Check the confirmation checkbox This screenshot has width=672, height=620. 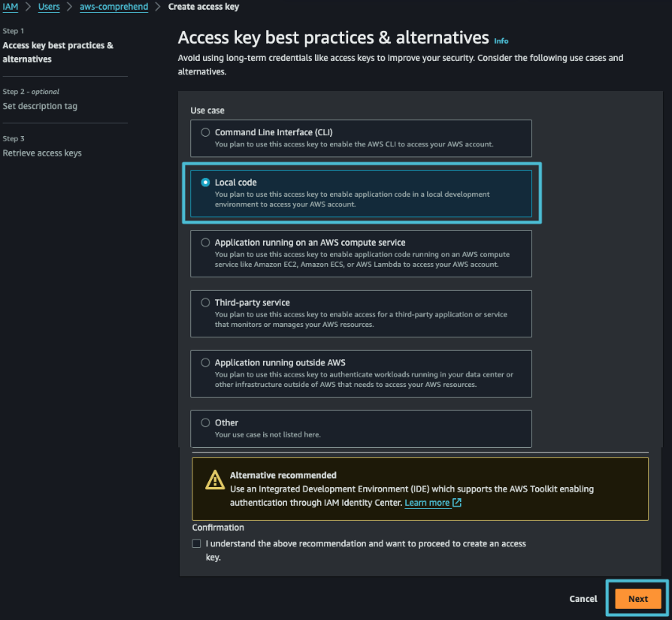tap(195, 543)
